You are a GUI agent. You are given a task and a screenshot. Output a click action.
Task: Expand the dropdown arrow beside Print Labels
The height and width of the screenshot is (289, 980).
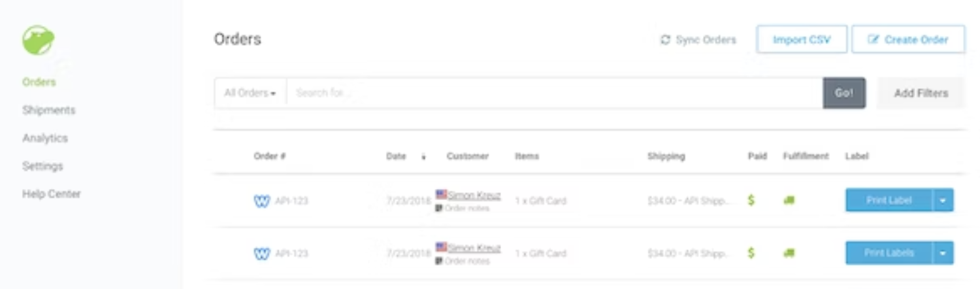tap(943, 253)
